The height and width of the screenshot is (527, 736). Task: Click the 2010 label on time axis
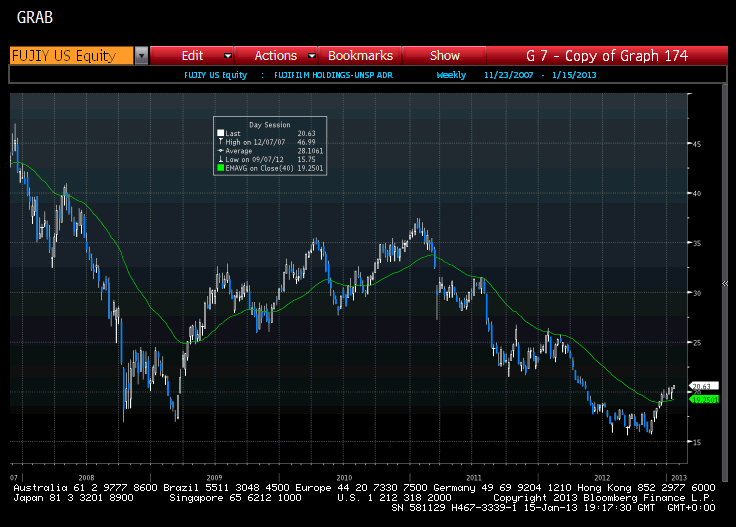[x=344, y=478]
